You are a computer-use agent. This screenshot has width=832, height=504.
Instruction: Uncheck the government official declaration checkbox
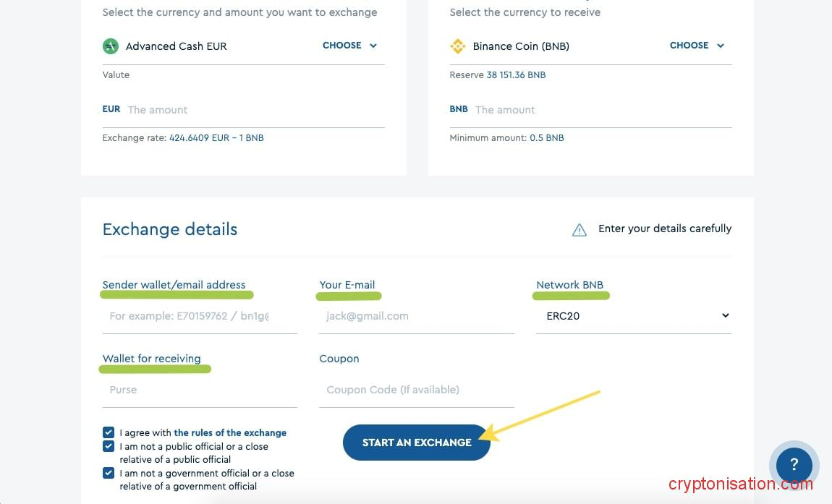point(109,473)
